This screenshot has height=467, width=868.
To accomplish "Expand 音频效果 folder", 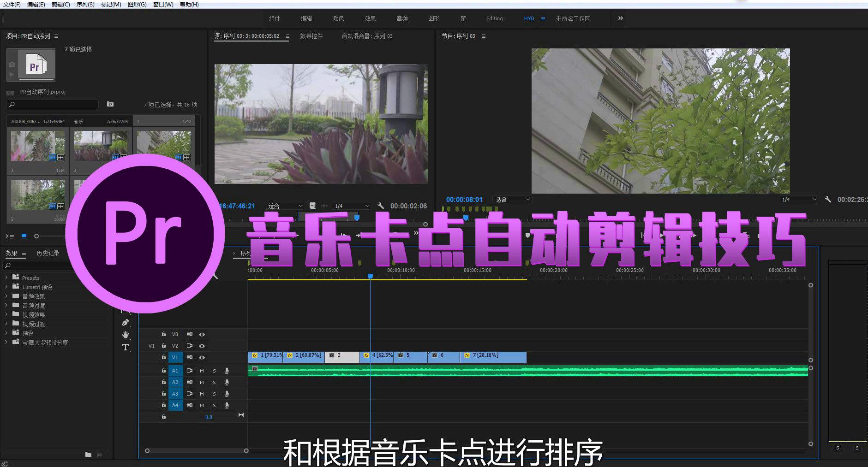I will click(6, 296).
